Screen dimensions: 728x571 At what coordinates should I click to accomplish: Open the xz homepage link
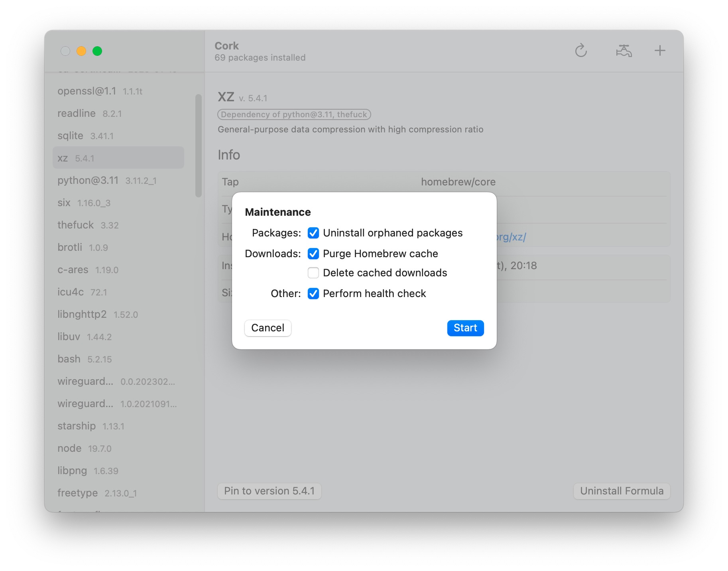512,237
